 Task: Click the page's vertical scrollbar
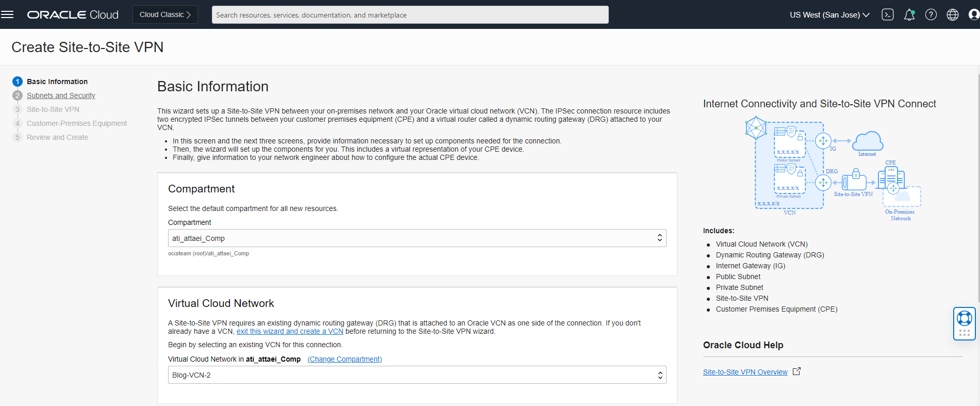[978, 186]
